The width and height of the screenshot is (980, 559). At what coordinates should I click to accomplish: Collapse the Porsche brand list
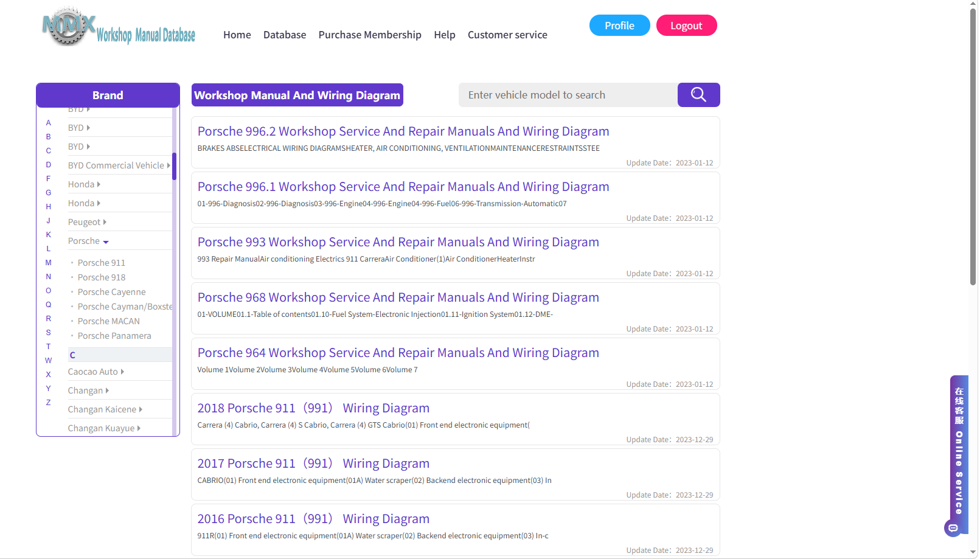[x=88, y=241]
